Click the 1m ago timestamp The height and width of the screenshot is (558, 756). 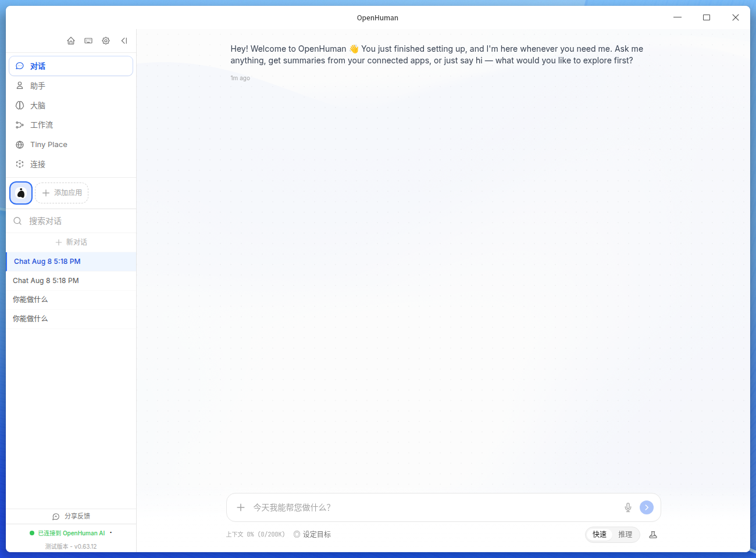pos(240,78)
